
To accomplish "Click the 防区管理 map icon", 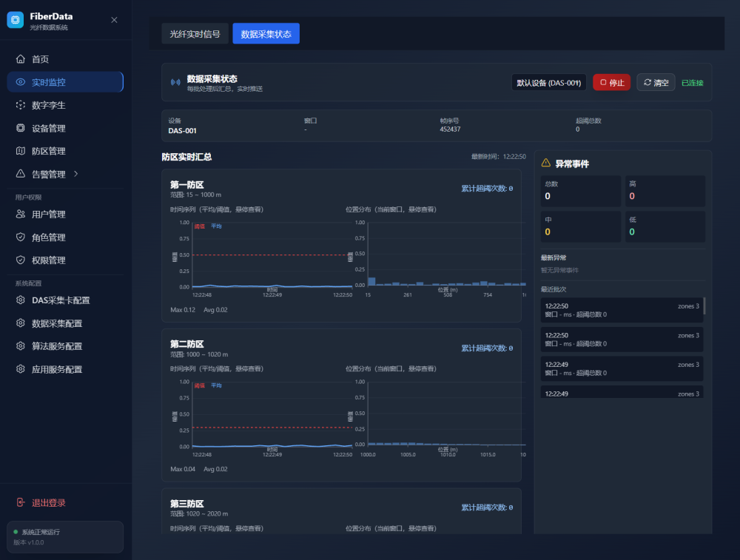I will 21,151.
